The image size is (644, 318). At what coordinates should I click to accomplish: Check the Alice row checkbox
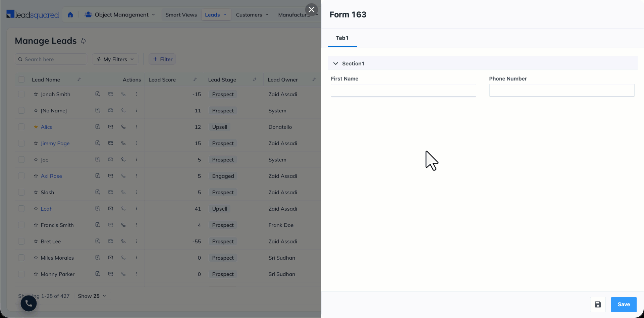(x=21, y=127)
